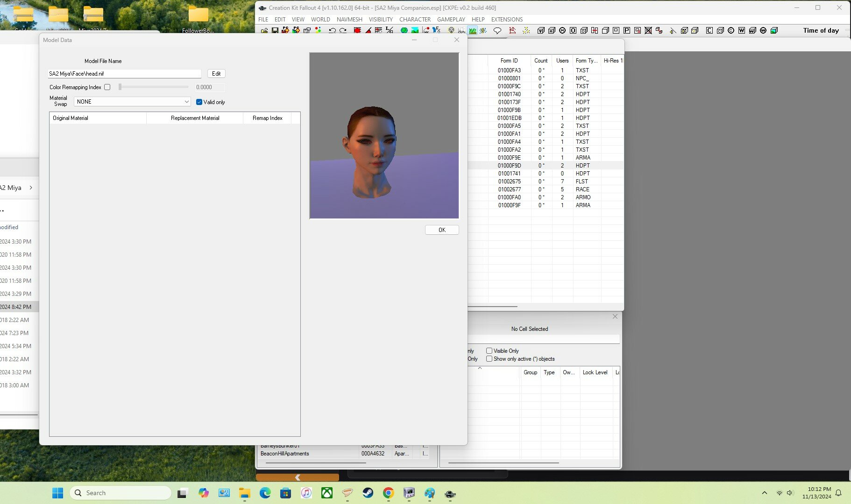Open Steam from the taskbar
The height and width of the screenshot is (504, 851).
(x=368, y=493)
